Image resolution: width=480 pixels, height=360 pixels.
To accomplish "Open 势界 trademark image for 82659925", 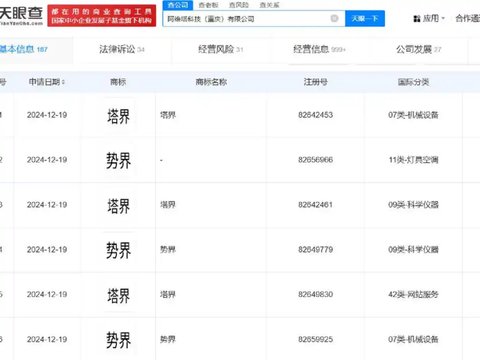I will click(x=118, y=340).
